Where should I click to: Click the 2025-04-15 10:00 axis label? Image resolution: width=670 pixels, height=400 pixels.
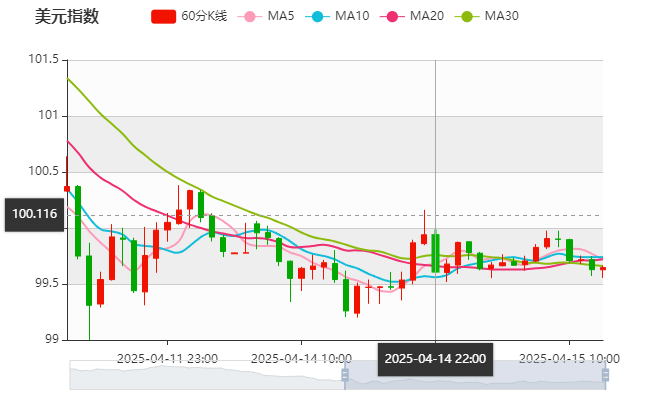(569, 359)
